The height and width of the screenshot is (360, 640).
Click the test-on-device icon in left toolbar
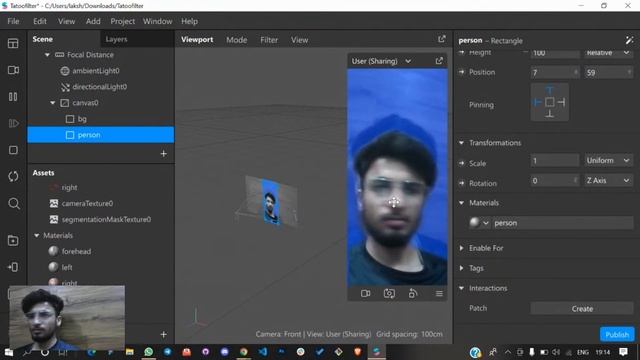coord(13,267)
